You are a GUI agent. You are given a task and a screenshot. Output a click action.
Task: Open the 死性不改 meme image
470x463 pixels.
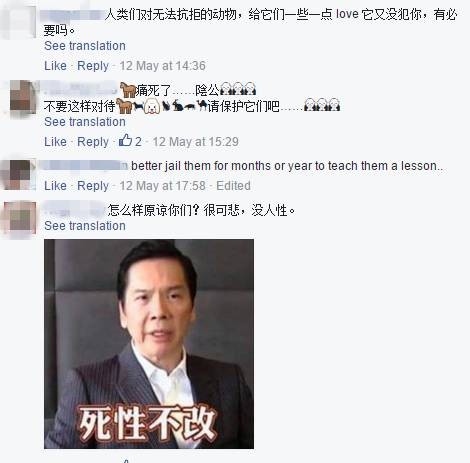click(149, 344)
